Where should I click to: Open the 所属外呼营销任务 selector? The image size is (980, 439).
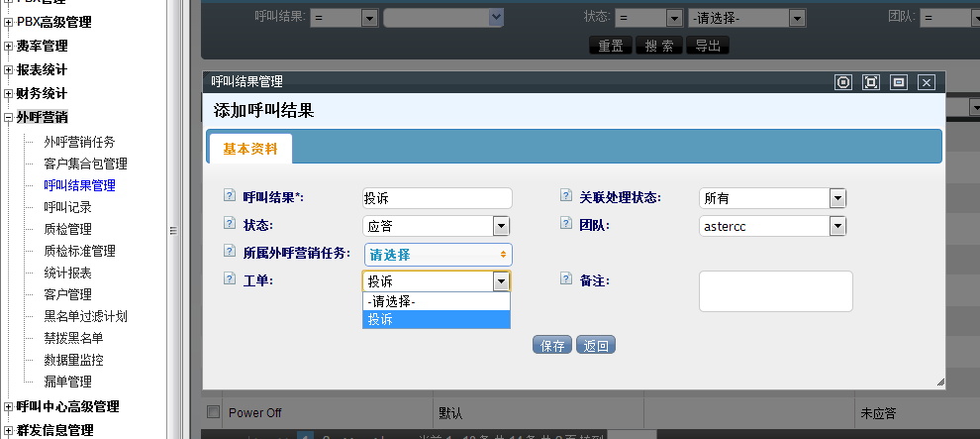(x=438, y=254)
